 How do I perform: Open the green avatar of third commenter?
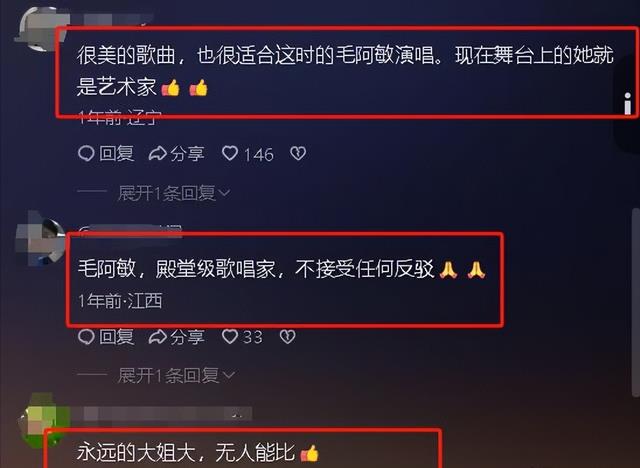(x=42, y=420)
